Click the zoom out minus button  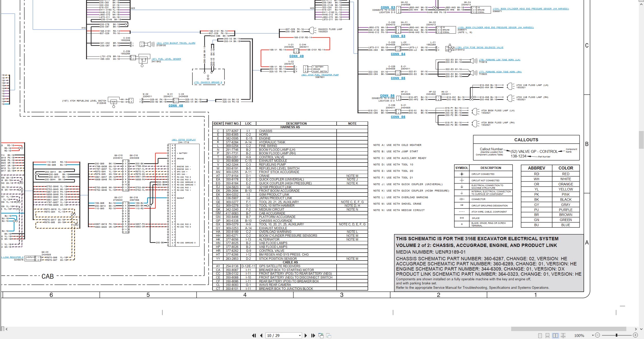597,335
